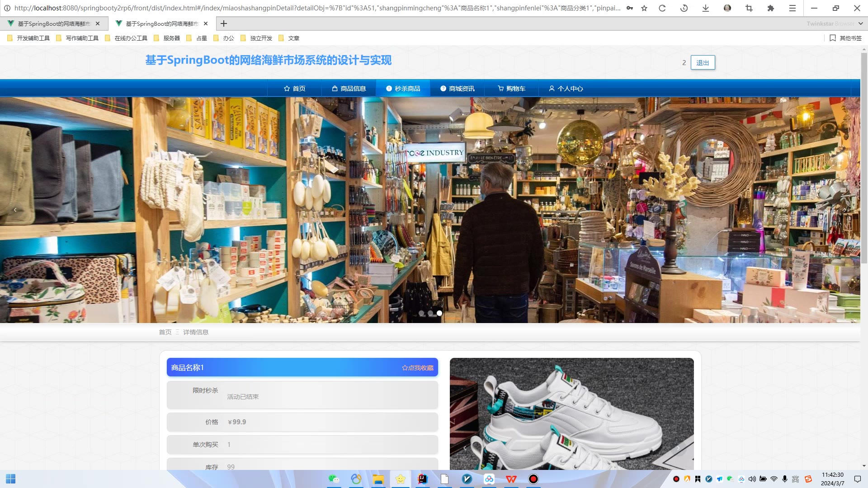Viewport: 868px width, 488px height.
Task: Expand the Twinkstar Browser tab list arrow
Action: coord(860,23)
